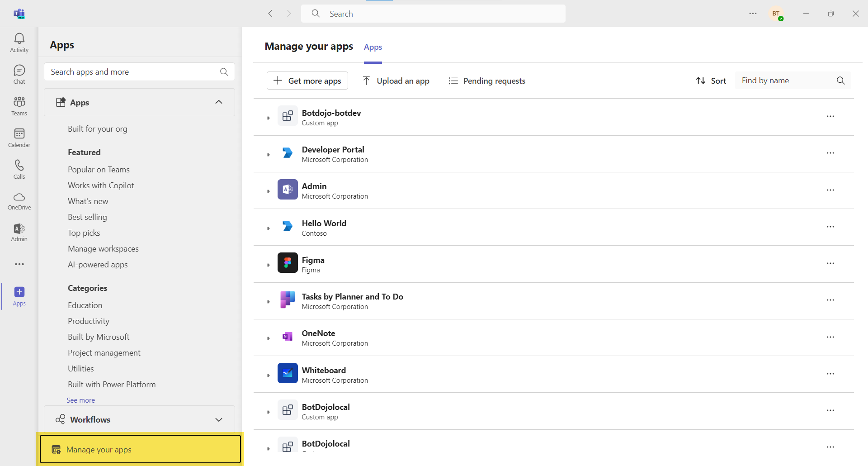Open more options for Developer Portal
The image size is (868, 466).
[830, 153]
